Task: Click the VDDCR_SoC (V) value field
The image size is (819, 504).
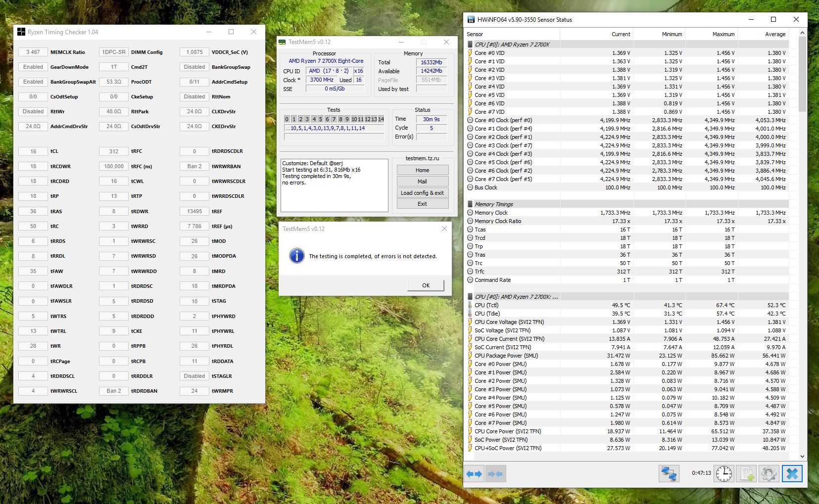Action: [x=194, y=52]
